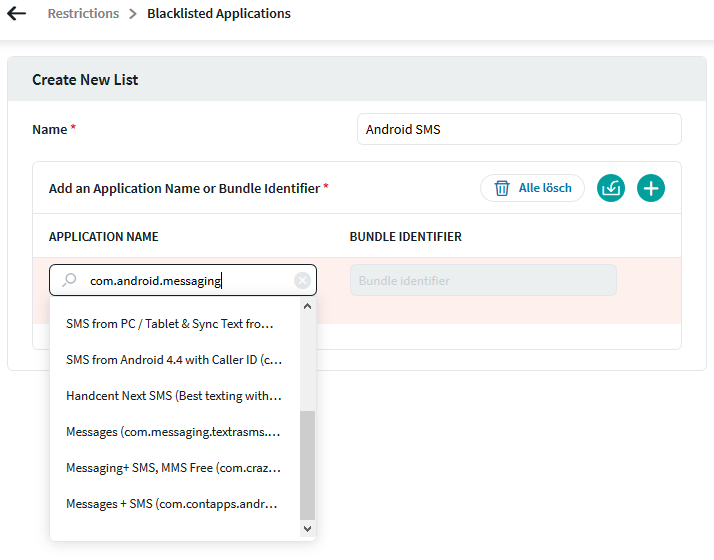Screen dimensions: 714x560
Task: Choose Messaging+ SMS, MMS Free option
Action: click(173, 468)
